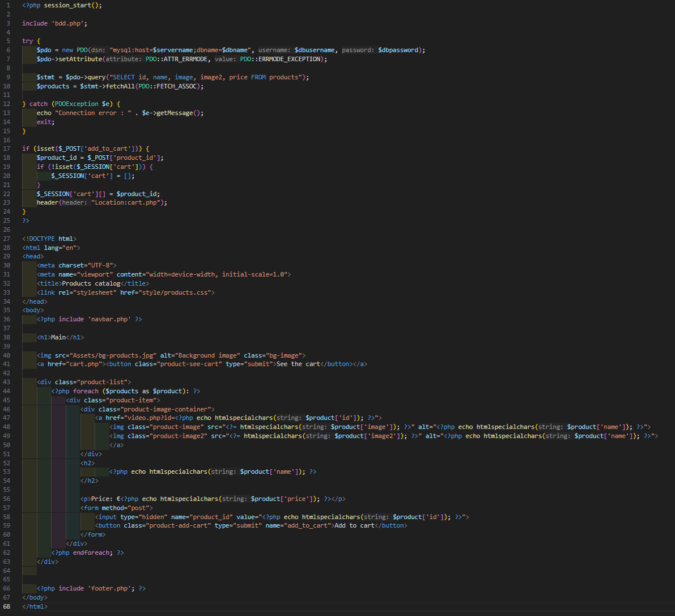Click line number 68 in the gutter
The width and height of the screenshot is (675, 616).
[x=7, y=606]
